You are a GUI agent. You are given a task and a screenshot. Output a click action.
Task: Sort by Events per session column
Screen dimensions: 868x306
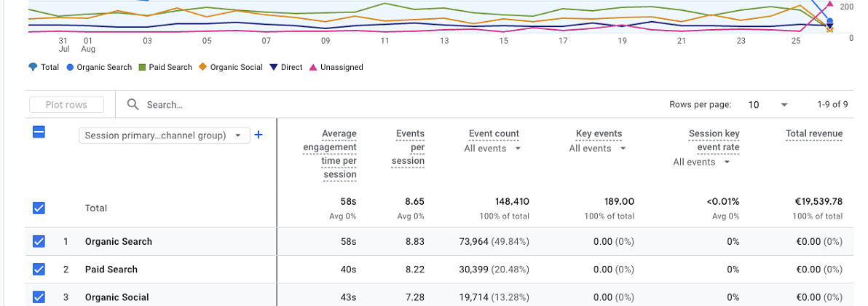[409, 147]
